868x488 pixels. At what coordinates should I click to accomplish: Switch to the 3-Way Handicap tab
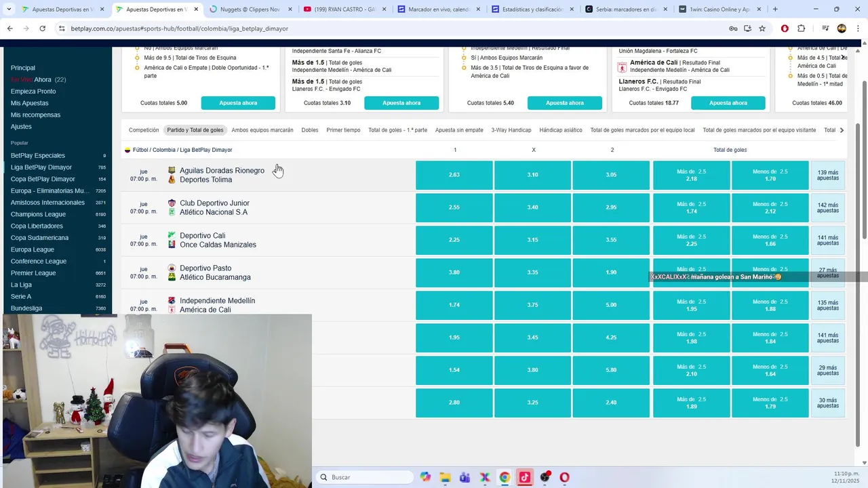coord(511,130)
